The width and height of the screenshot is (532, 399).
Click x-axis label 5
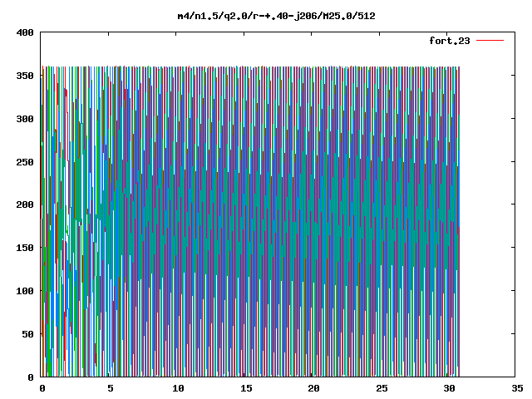pos(111,388)
